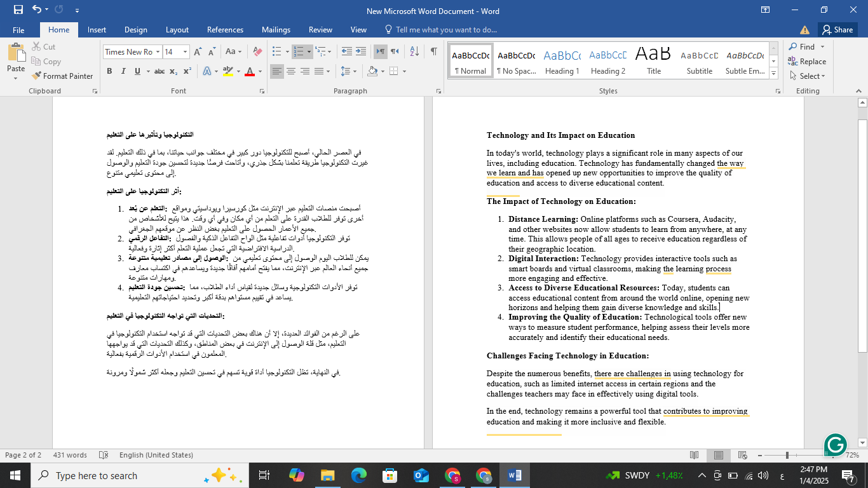Select the Justify alignment icon
The height and width of the screenshot is (488, 868).
tap(319, 71)
